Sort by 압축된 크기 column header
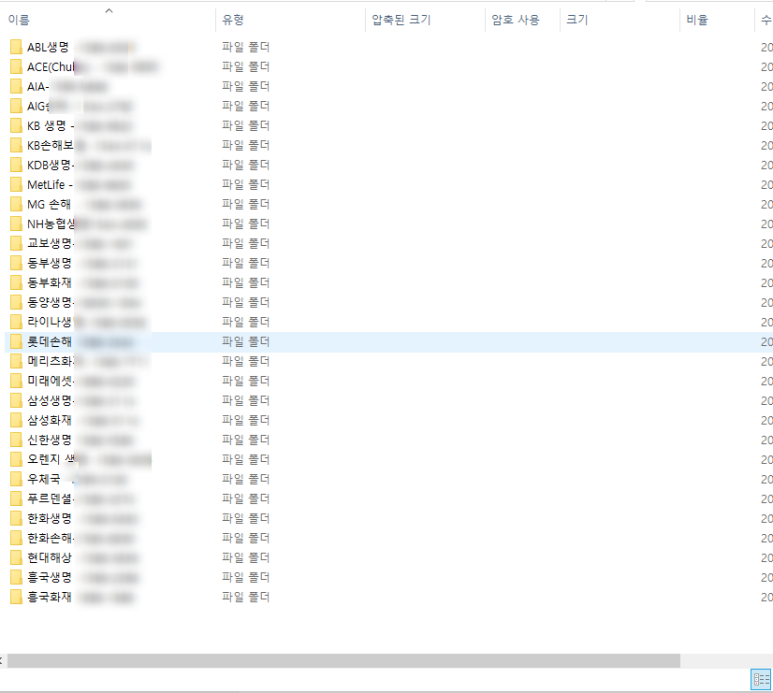The height and width of the screenshot is (693, 773). [401, 20]
